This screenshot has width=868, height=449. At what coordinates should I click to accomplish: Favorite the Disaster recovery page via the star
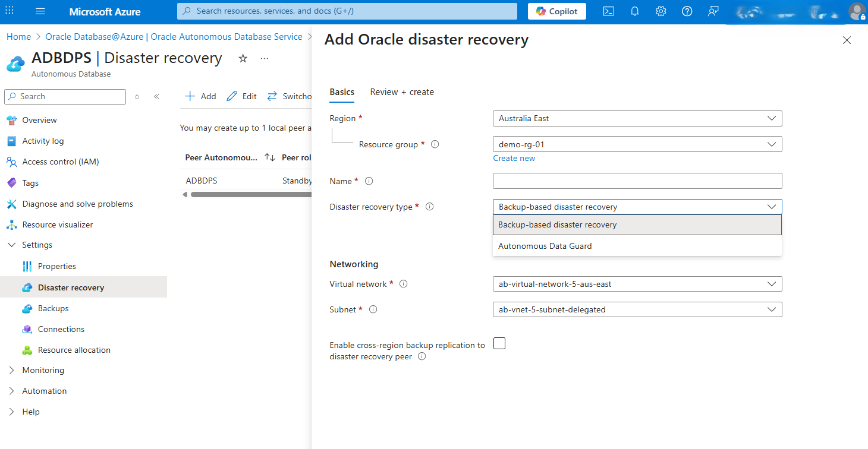pyautogui.click(x=243, y=58)
